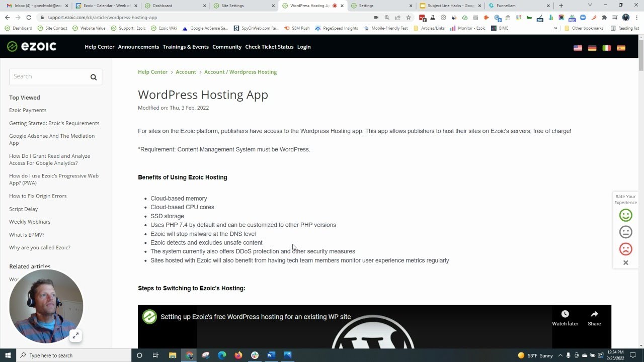Bookmark this page with star icon
Viewport: 644px width, 362px height.
[409, 17]
